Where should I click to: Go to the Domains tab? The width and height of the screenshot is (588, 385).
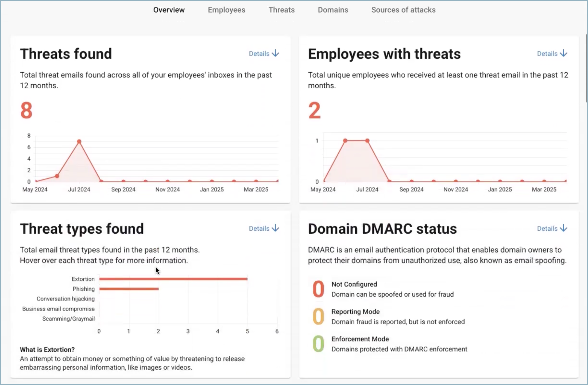pos(333,10)
